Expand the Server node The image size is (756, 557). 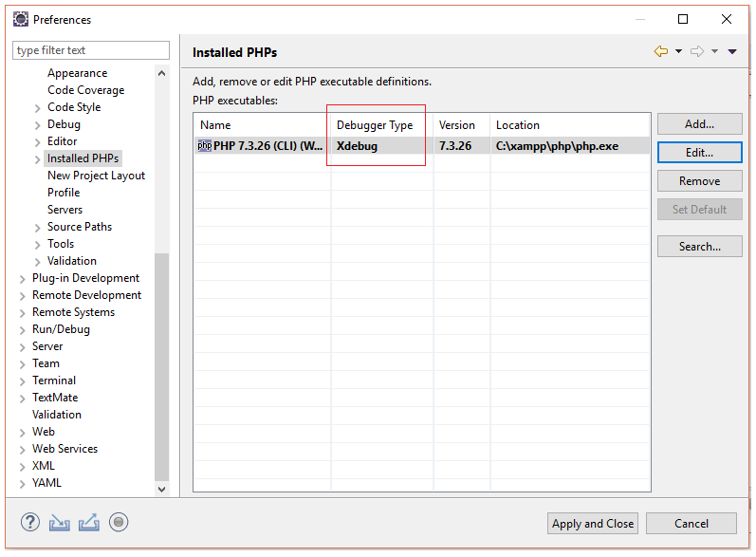pyautogui.click(x=22, y=347)
